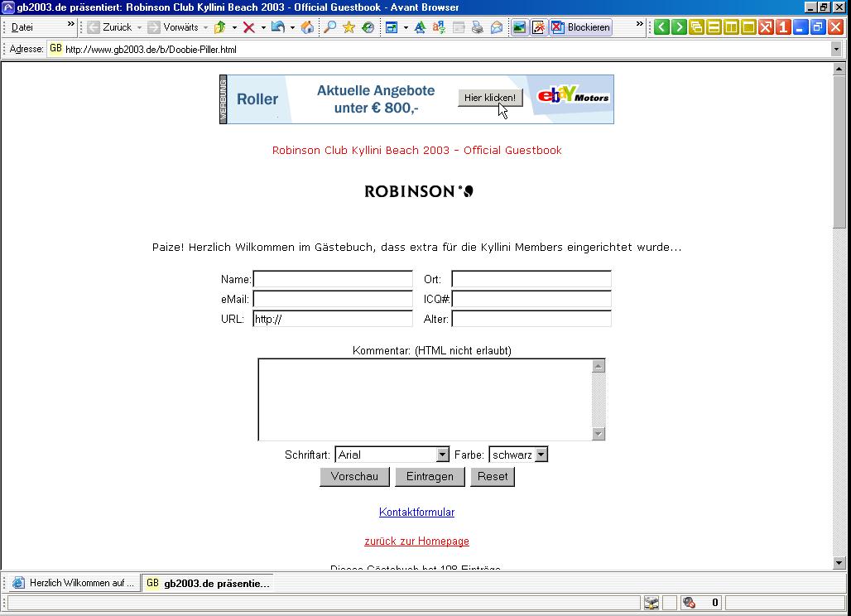Open favorites with the yellow star icon

point(349,27)
